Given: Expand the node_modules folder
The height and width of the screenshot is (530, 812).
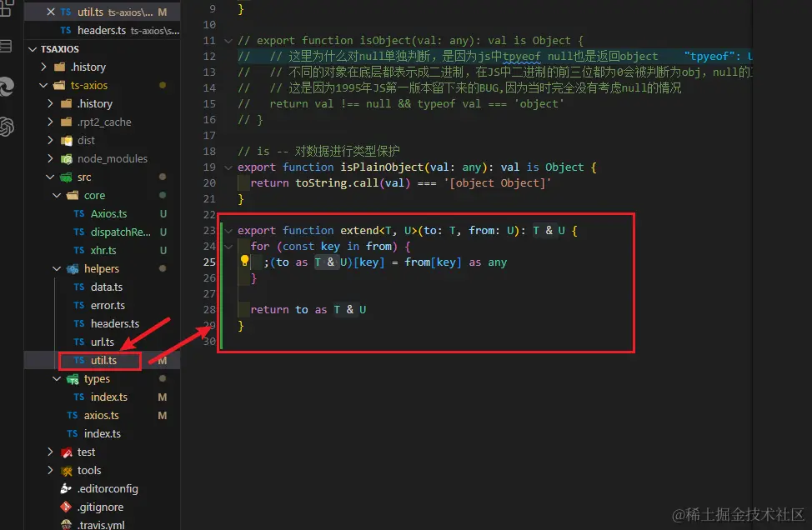Looking at the screenshot, I should 50,158.
